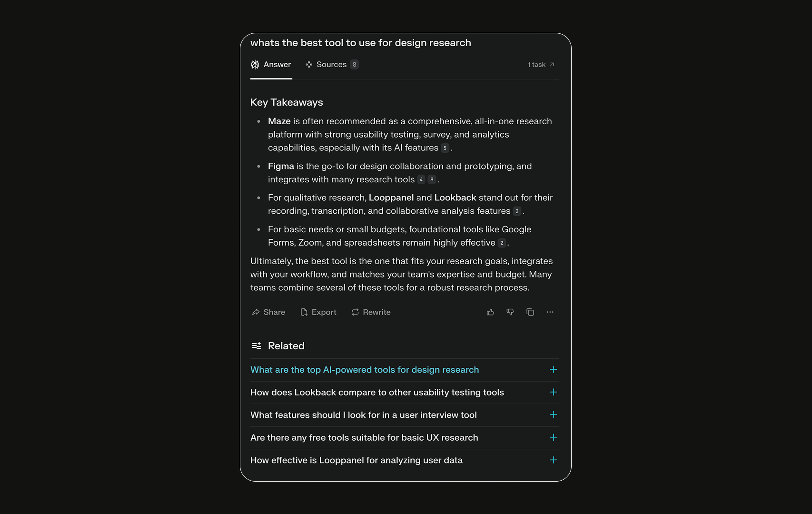Image resolution: width=812 pixels, height=514 pixels.
Task: Click citation badge 8 in Figma bullet
Action: 432,179
